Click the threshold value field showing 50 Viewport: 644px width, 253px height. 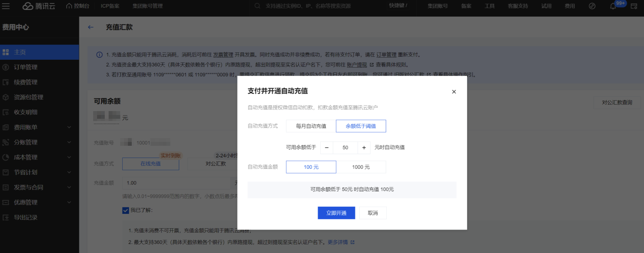(345, 148)
